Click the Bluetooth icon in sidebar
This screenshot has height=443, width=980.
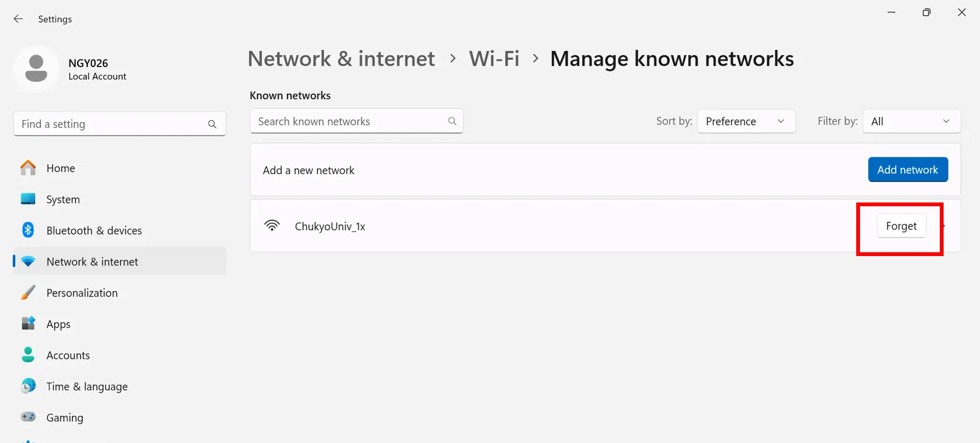pyautogui.click(x=28, y=230)
